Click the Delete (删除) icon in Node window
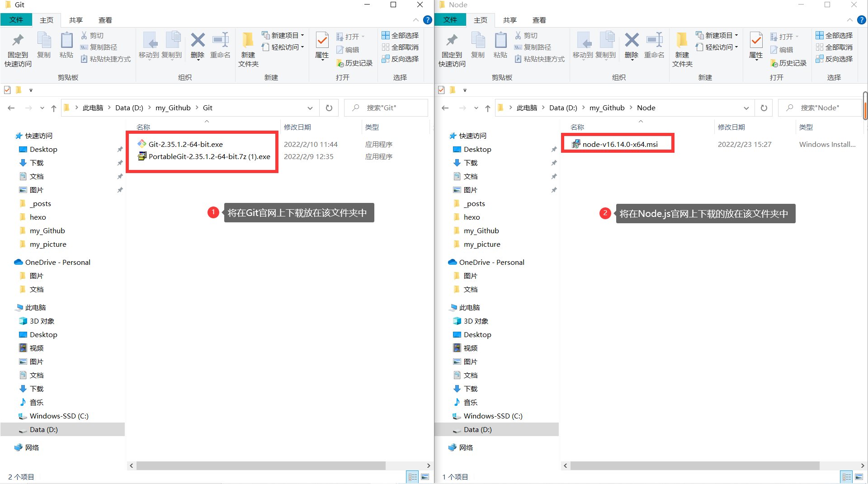This screenshot has width=868, height=484. coord(632,40)
